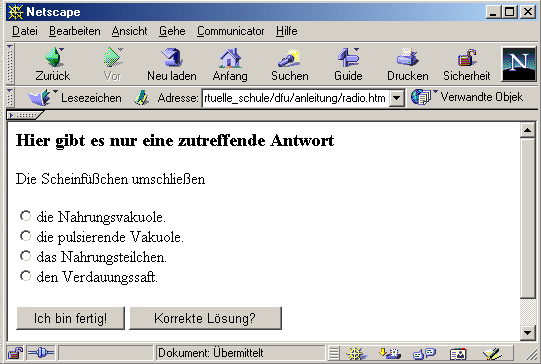The image size is (541, 364).
Task: Open Navigator from component bar
Action: (x=356, y=353)
